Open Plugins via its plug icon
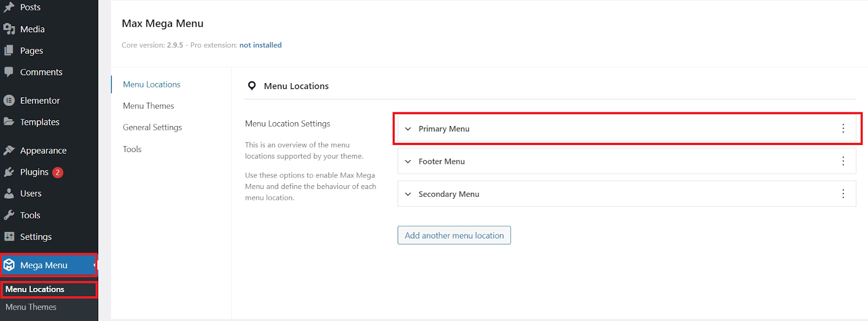 (9, 172)
